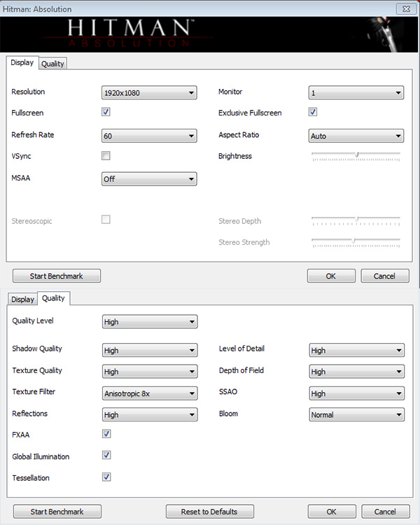Turn off Global Illumination

106,456
